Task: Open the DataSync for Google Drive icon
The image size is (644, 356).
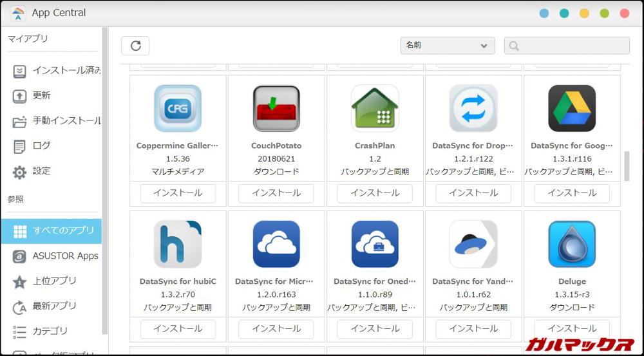Action: [x=572, y=108]
